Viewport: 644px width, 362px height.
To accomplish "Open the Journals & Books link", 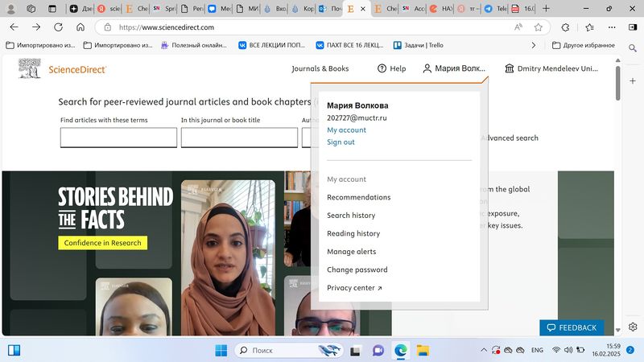I will point(320,69).
